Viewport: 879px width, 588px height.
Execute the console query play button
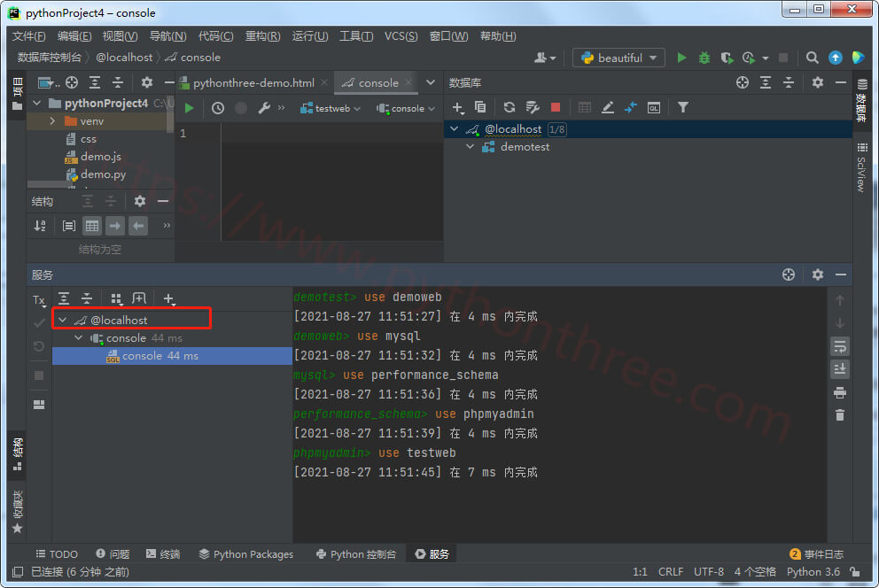click(x=189, y=108)
